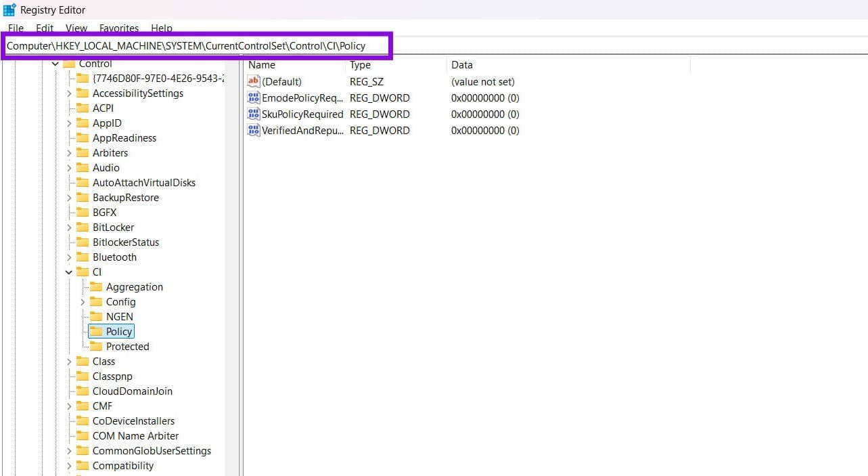This screenshot has height=476, width=868.
Task: Select the COM Name Arbiter folder icon
Action: tap(83, 436)
